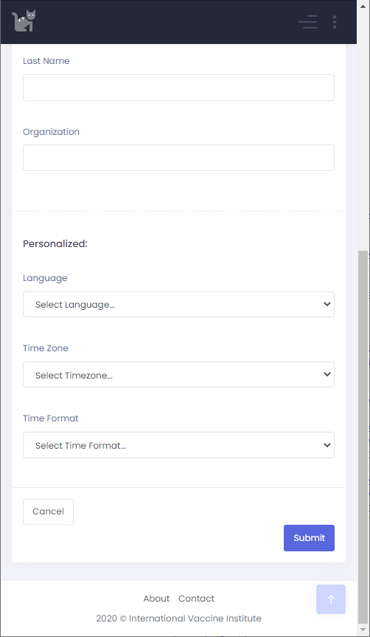Click the scrollbar down arrow

[363, 630]
